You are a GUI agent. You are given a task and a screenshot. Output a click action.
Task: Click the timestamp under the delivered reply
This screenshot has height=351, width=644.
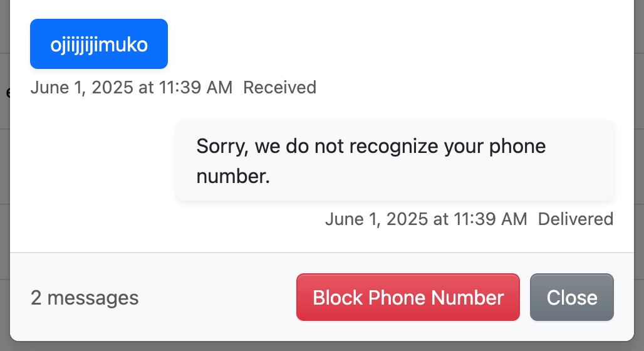pyautogui.click(x=426, y=219)
